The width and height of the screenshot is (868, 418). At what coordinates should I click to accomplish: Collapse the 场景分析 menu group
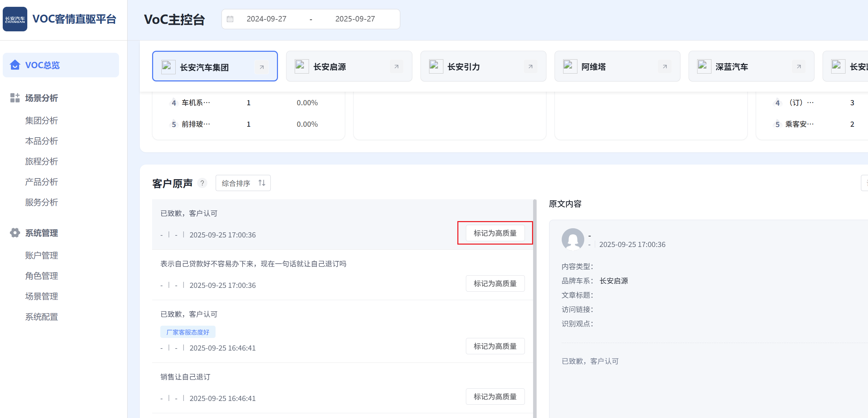click(42, 98)
